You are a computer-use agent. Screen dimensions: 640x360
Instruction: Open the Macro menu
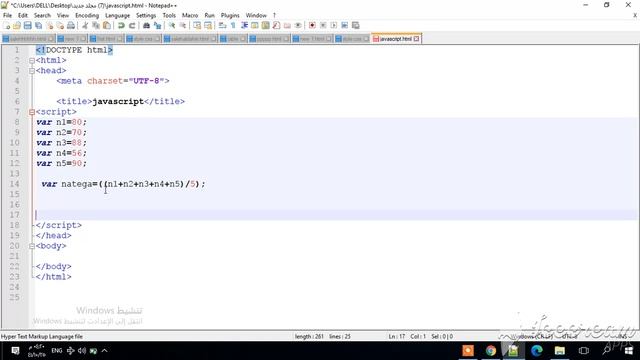pos(190,15)
